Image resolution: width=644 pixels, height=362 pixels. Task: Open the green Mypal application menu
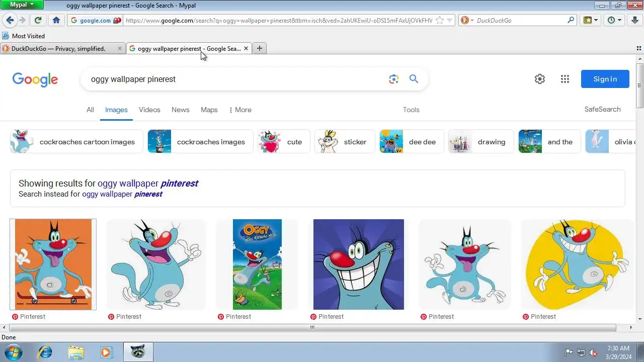(22, 5)
